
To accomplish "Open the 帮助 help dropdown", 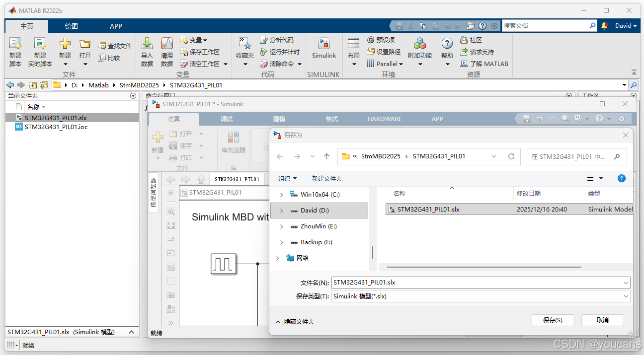I will coord(447,64).
